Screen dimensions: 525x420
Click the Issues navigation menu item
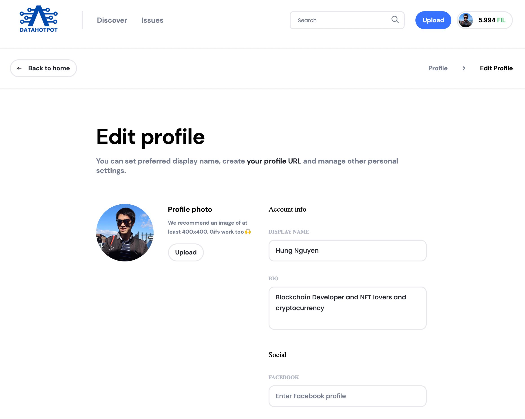(x=152, y=20)
